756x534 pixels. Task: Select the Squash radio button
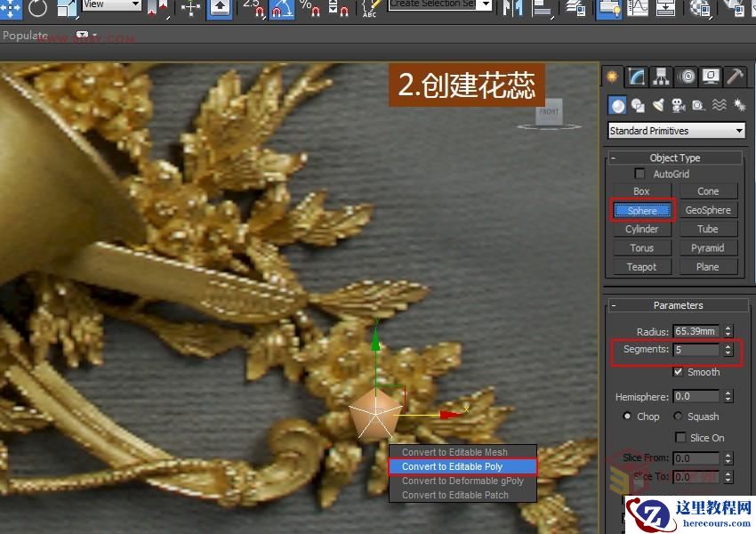(678, 417)
